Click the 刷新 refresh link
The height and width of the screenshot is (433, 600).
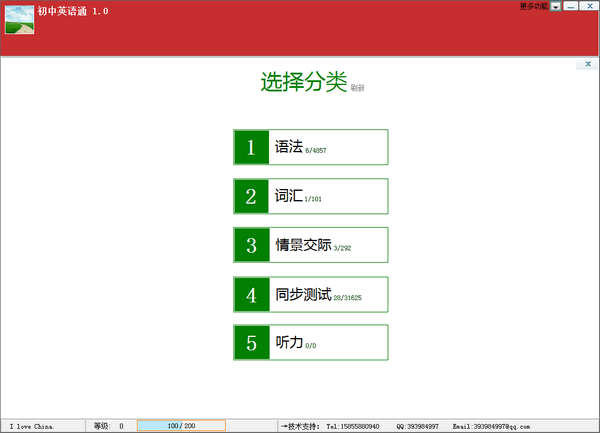pyautogui.click(x=357, y=88)
